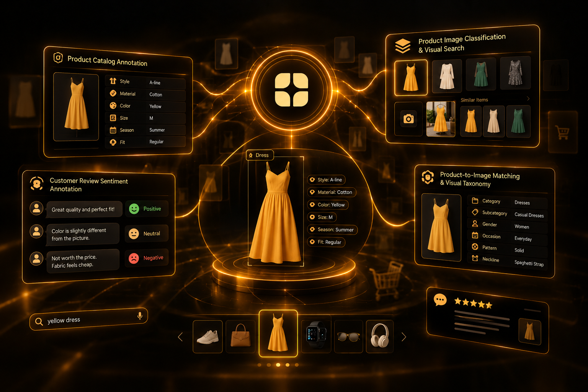
Task: Click the Product Catalog Annotation hexagon icon
Action: click(58, 58)
